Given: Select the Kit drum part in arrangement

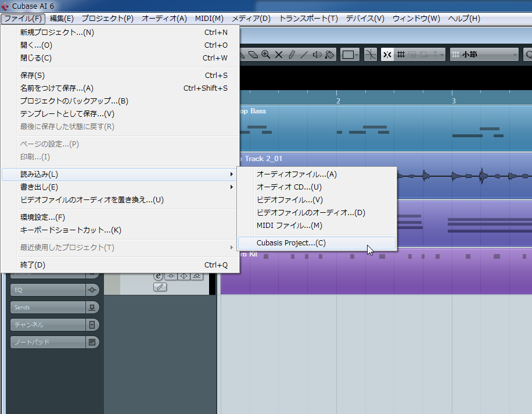Looking at the screenshot, I should 376,272.
